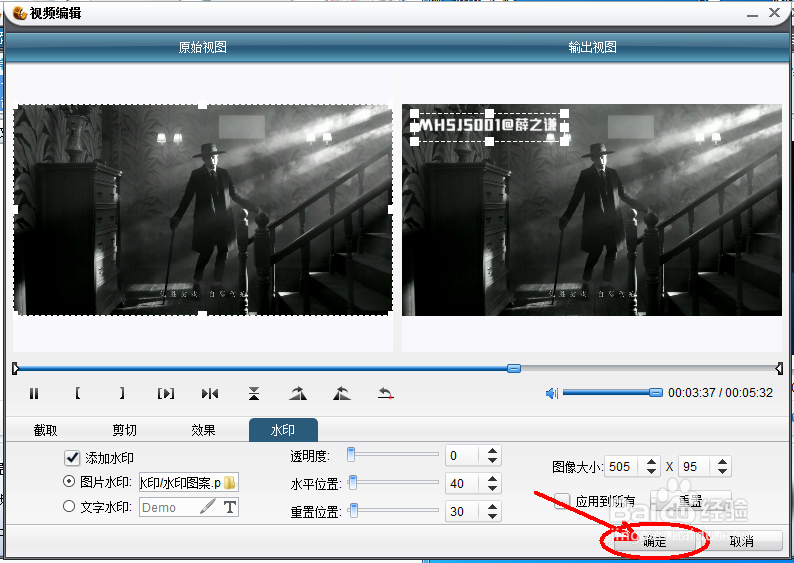Screen dimensions: 794x563
Task: Select the 水印 tab
Action: coord(283,430)
